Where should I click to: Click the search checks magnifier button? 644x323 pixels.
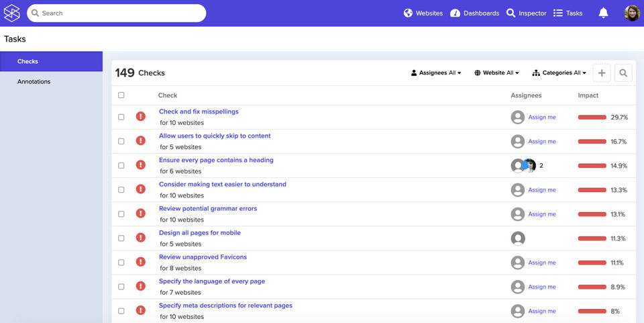[x=623, y=73]
